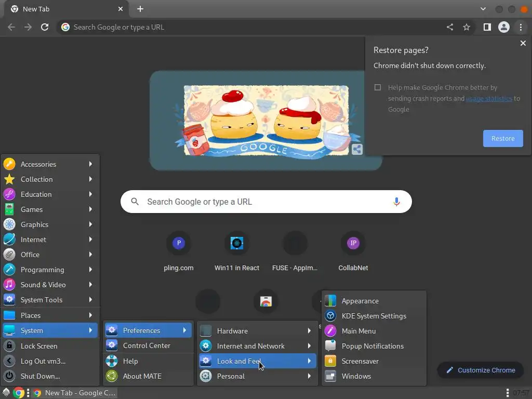Reload the current page
This screenshot has height=399, width=532.
click(x=45, y=27)
